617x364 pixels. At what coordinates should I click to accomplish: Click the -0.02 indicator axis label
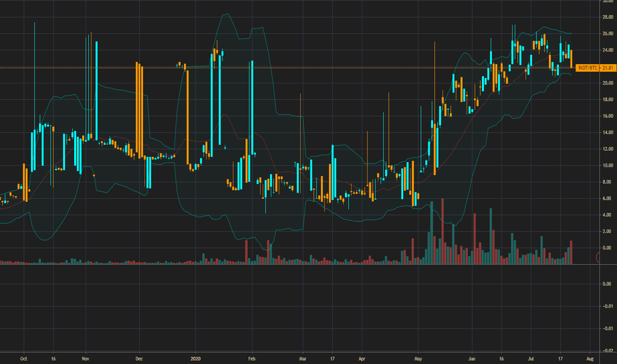point(608,351)
